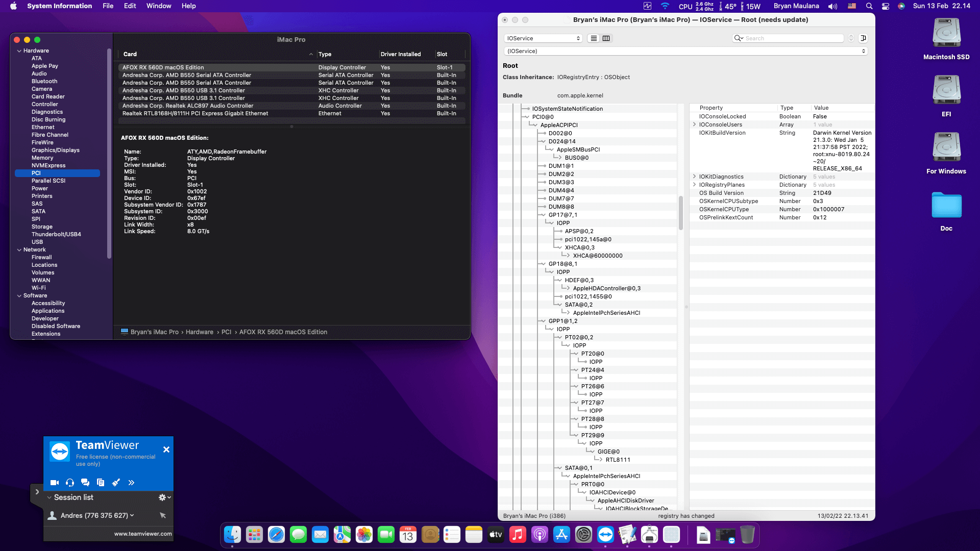
Task: Open the TeamViewer chat bubbles icon
Action: pyautogui.click(x=85, y=483)
